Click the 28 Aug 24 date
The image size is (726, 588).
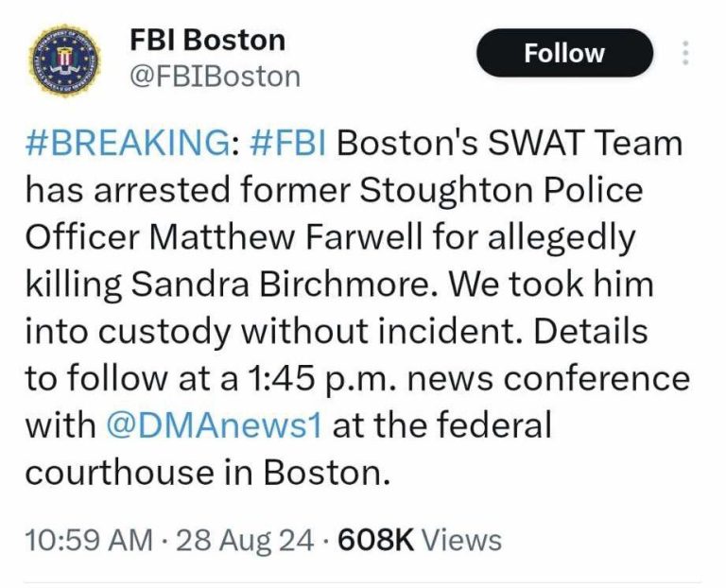pyautogui.click(x=245, y=540)
